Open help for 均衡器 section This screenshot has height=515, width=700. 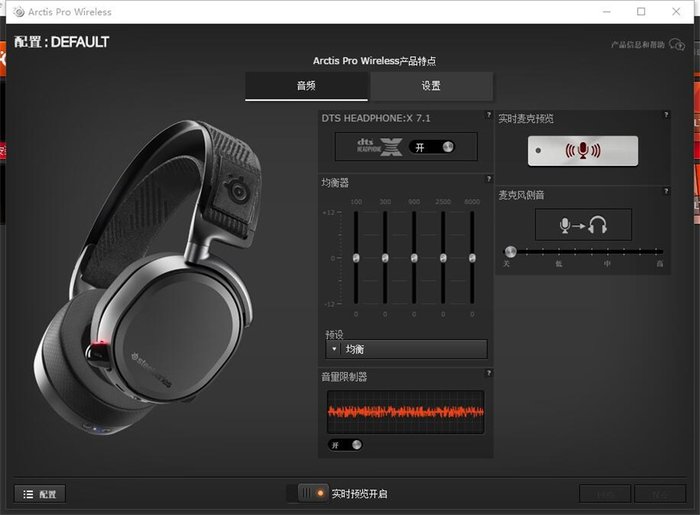click(x=488, y=179)
